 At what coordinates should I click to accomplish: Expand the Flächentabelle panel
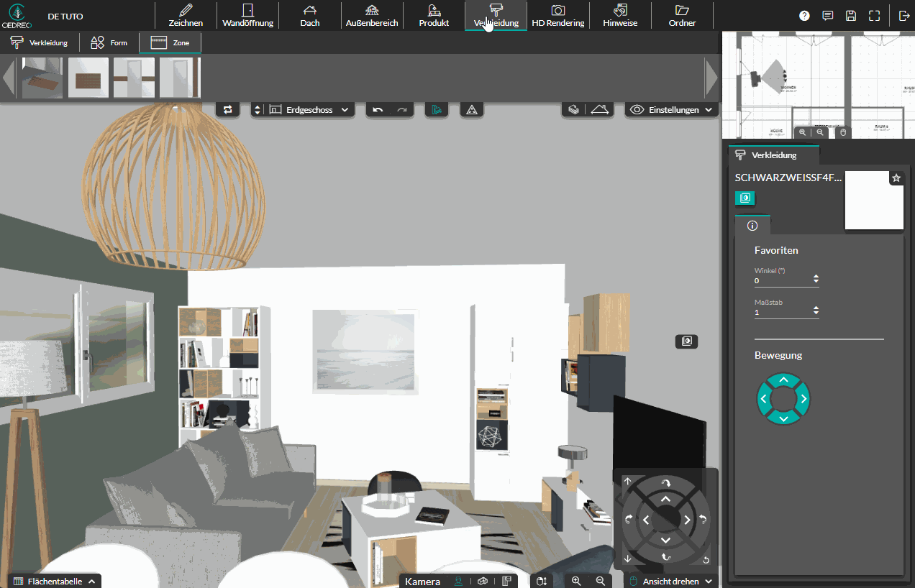coord(55,581)
